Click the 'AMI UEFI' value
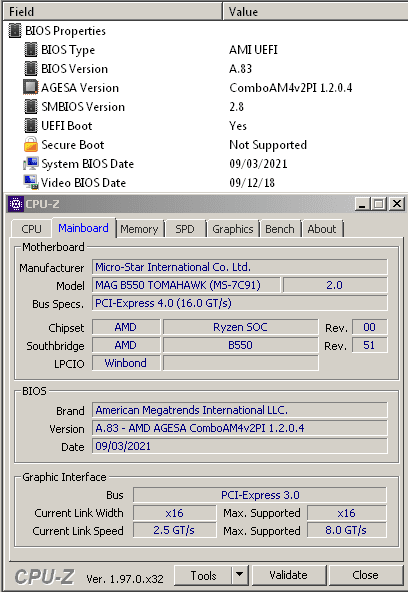Screen dimensions: 408x592 pyautogui.click(x=253, y=49)
